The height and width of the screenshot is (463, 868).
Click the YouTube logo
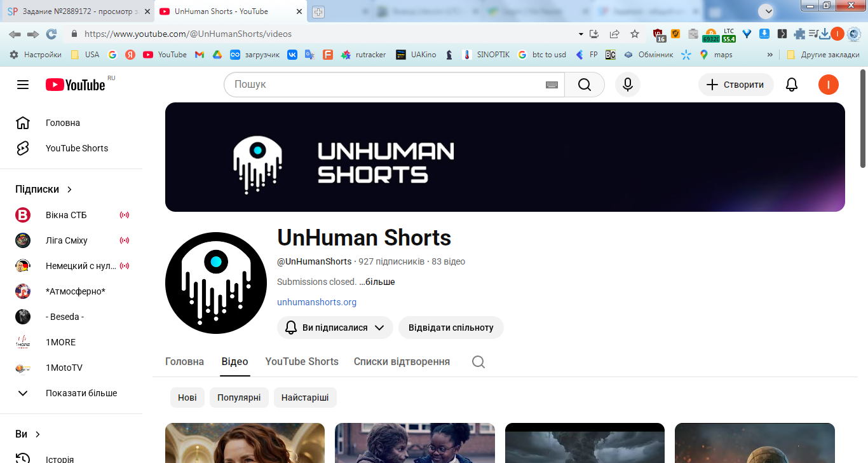76,85
